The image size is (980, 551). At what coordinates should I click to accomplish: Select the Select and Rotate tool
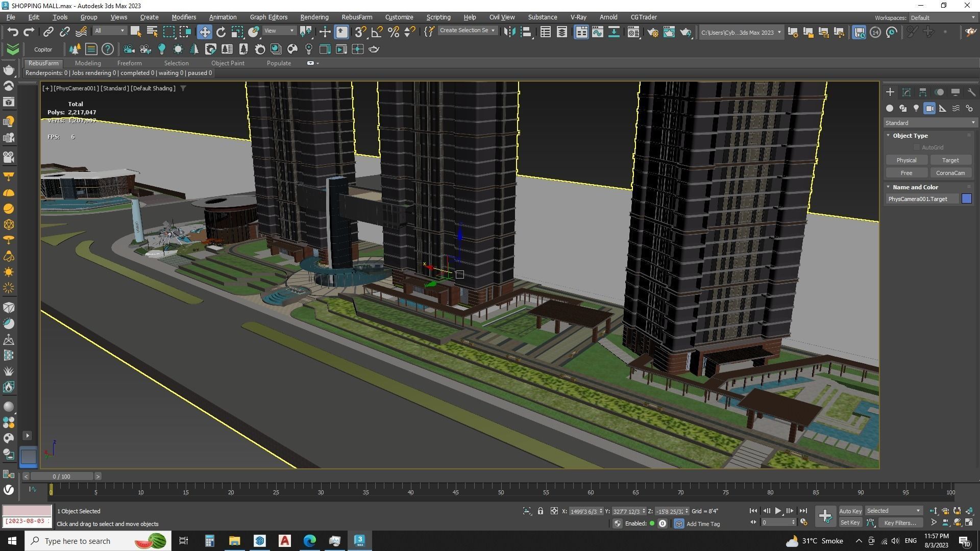220,32
